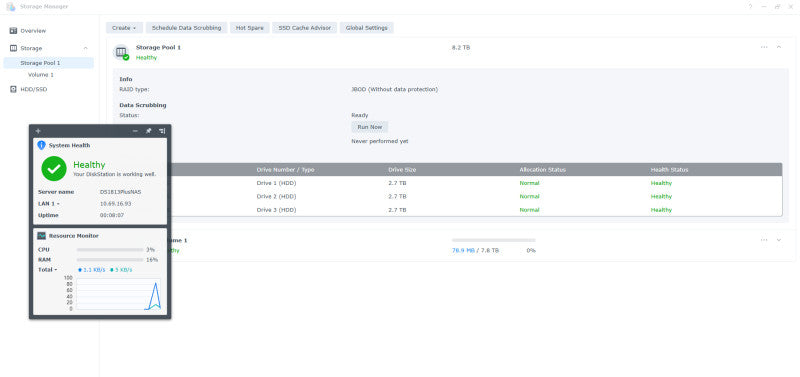This screenshot has height=377, width=800.
Task: Open SSD Cache Advisor
Action: click(305, 28)
